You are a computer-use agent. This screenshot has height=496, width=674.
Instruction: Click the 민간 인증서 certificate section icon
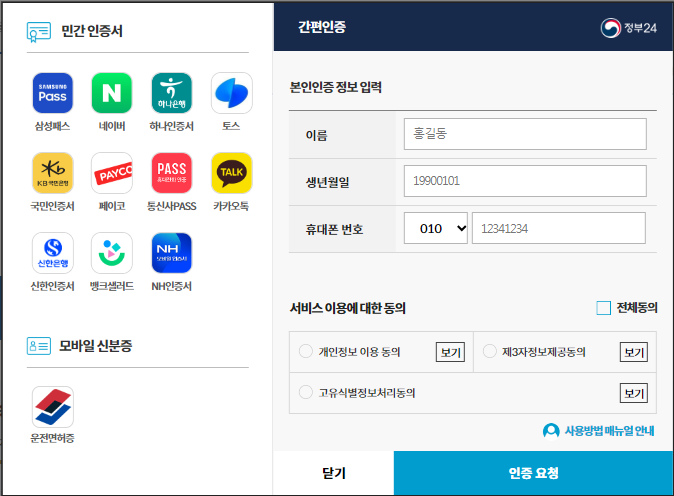(x=39, y=32)
